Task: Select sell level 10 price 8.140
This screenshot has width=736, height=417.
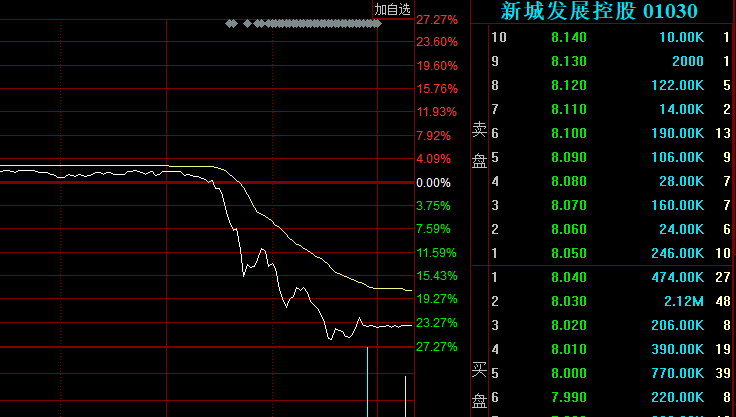Action: pyautogui.click(x=568, y=37)
